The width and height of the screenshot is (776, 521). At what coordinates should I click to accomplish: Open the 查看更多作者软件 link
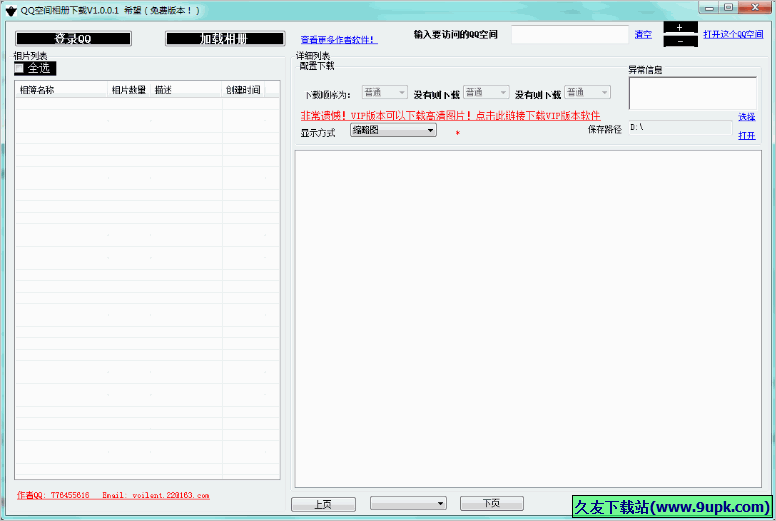[x=339, y=40]
